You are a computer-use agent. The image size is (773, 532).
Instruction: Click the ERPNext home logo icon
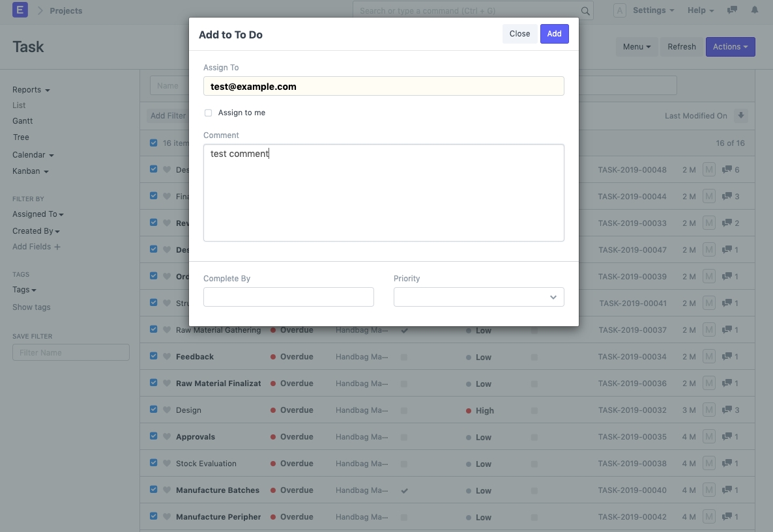(x=20, y=10)
